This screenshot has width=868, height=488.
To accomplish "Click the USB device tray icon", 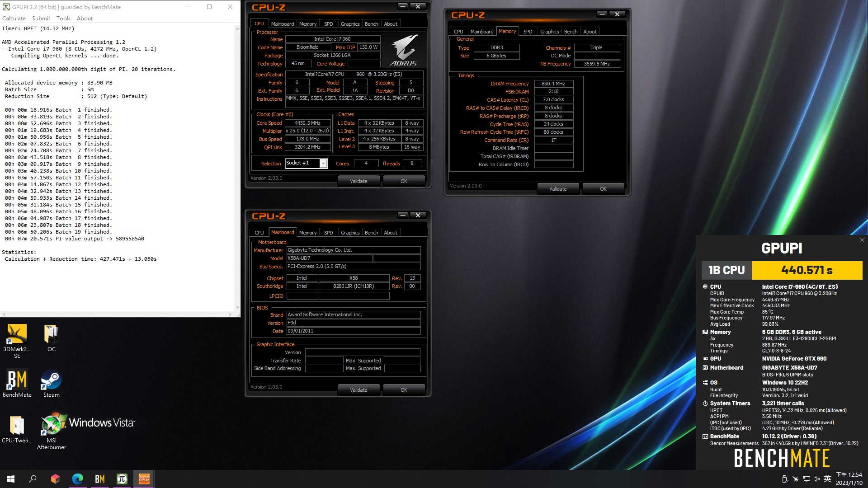I will [x=785, y=479].
